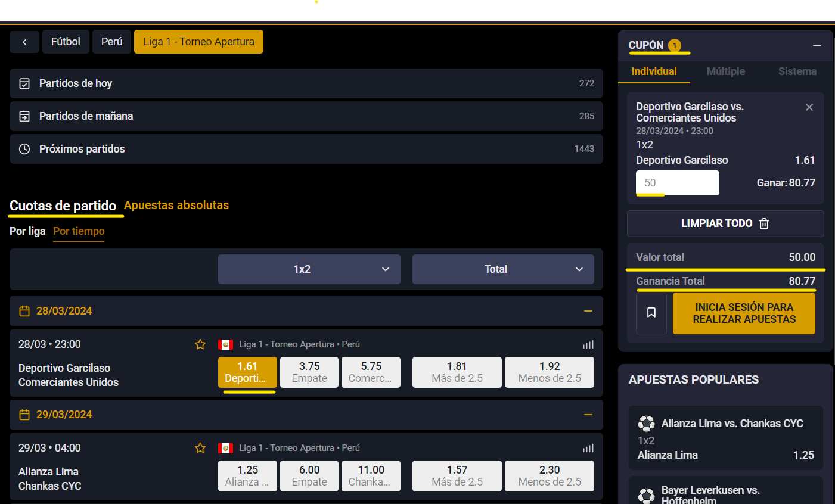
Task: Open match statistics via the bar chart icon
Action: pos(588,344)
